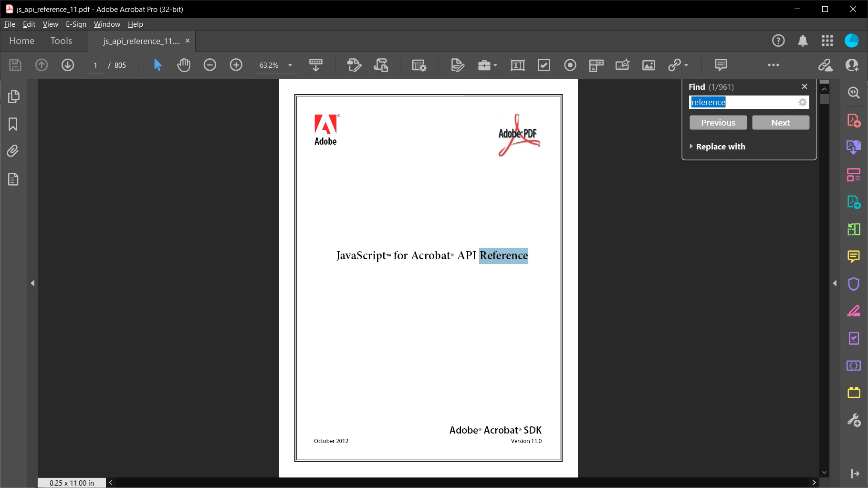
Task: Show more toolbar tools ellipsis
Action: click(x=774, y=65)
